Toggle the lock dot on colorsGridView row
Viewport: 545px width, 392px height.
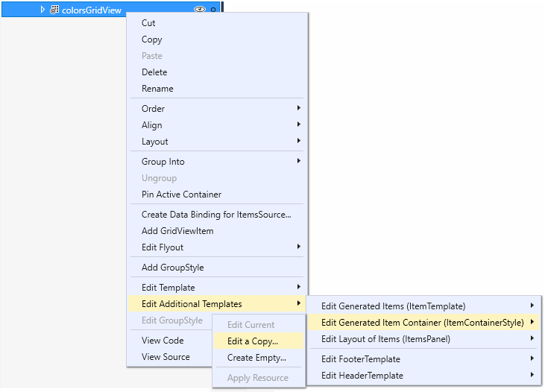click(x=213, y=10)
